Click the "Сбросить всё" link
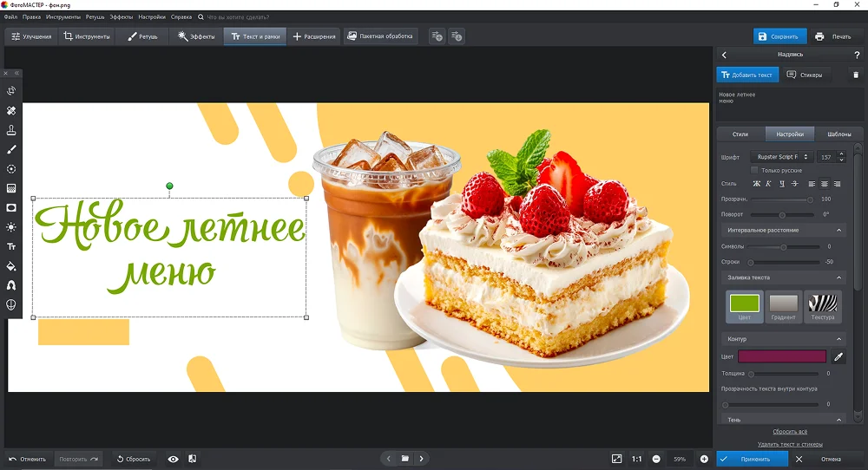This screenshot has height=470, width=868. click(x=790, y=431)
